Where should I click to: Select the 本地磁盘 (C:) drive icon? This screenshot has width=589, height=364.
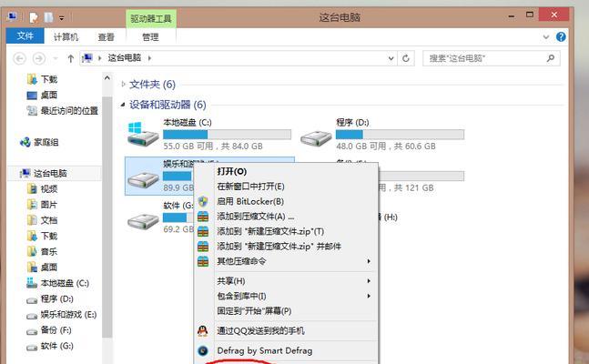point(143,135)
